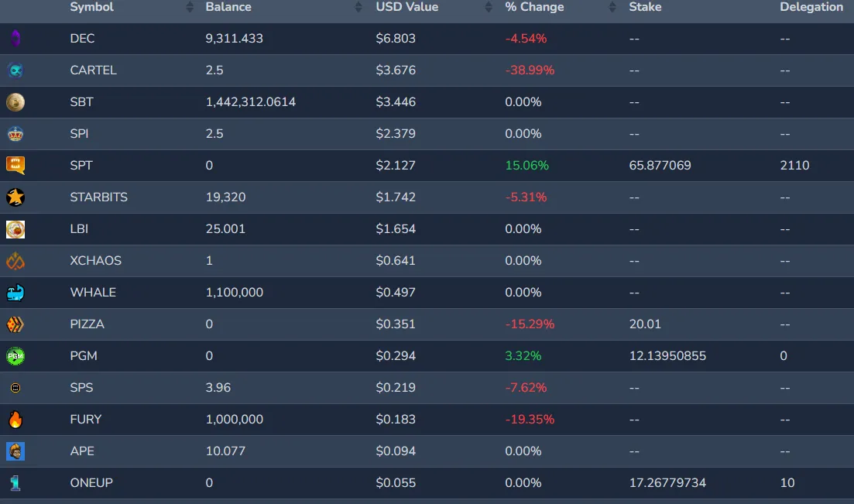Click SPT change 15.06%
Image resolution: width=854 pixels, height=504 pixels.
[526, 166]
